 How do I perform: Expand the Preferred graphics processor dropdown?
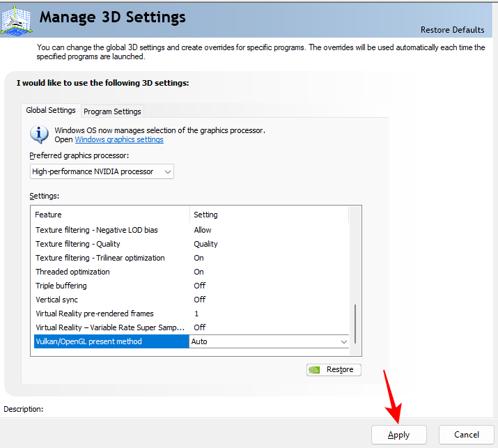tap(102, 171)
